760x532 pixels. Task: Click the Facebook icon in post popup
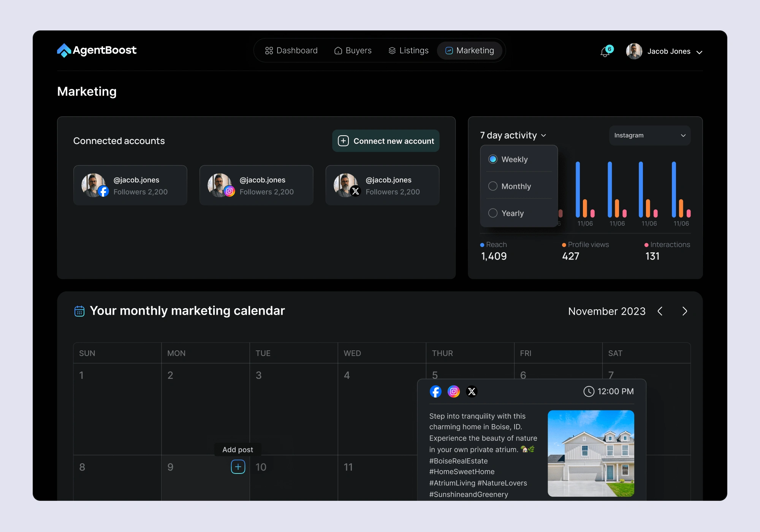[x=435, y=391]
